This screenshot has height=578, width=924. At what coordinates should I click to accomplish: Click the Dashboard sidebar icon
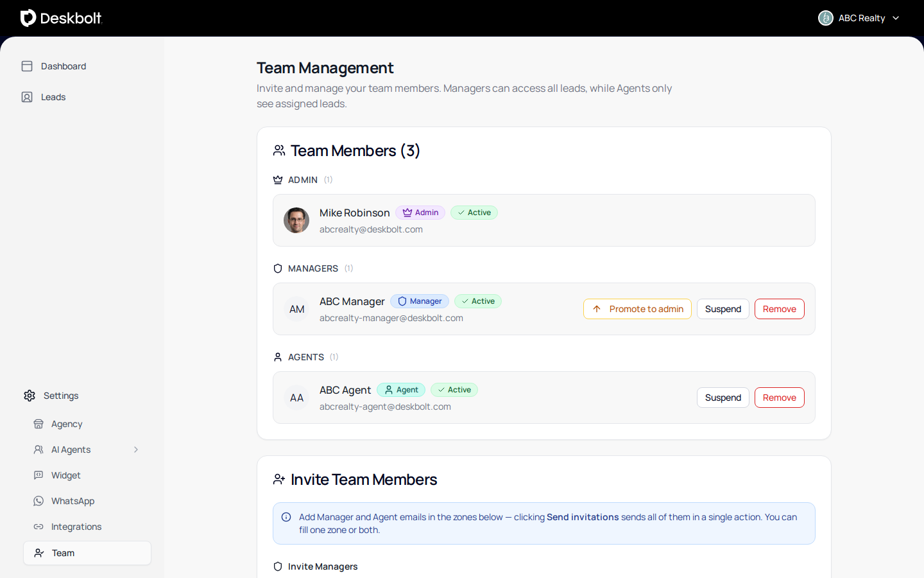pyautogui.click(x=27, y=66)
